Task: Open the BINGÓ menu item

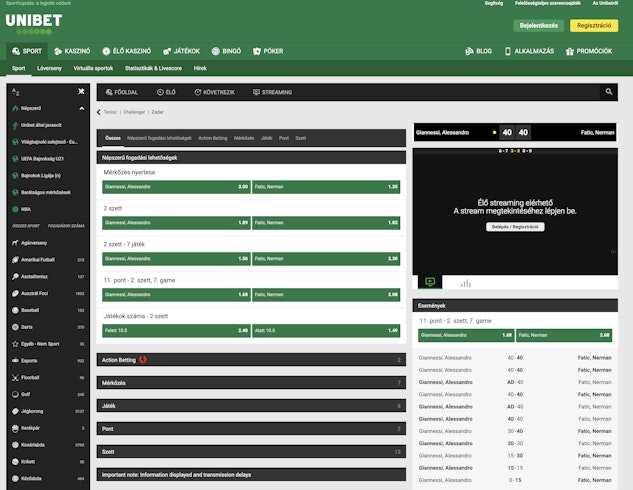Action: [226, 51]
